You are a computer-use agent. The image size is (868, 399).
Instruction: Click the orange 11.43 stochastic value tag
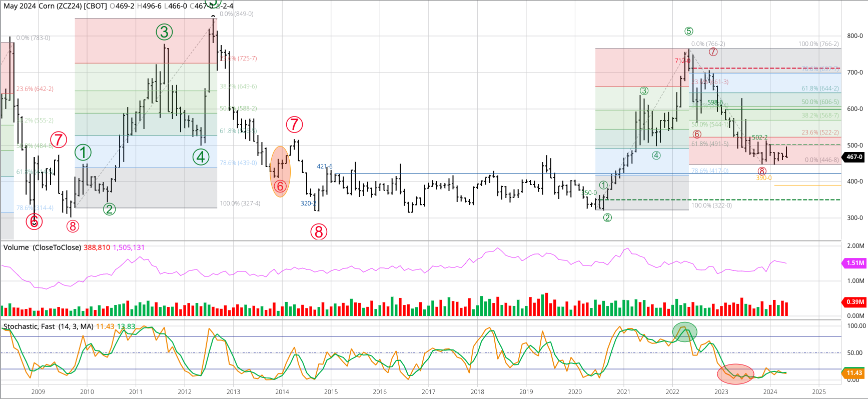tap(854, 373)
